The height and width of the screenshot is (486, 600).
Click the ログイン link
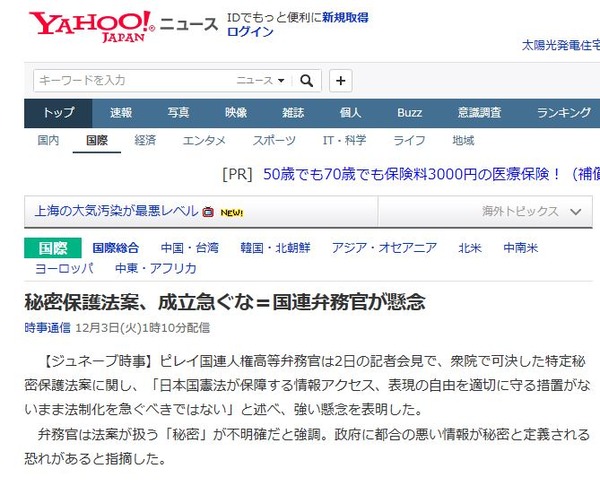250,32
